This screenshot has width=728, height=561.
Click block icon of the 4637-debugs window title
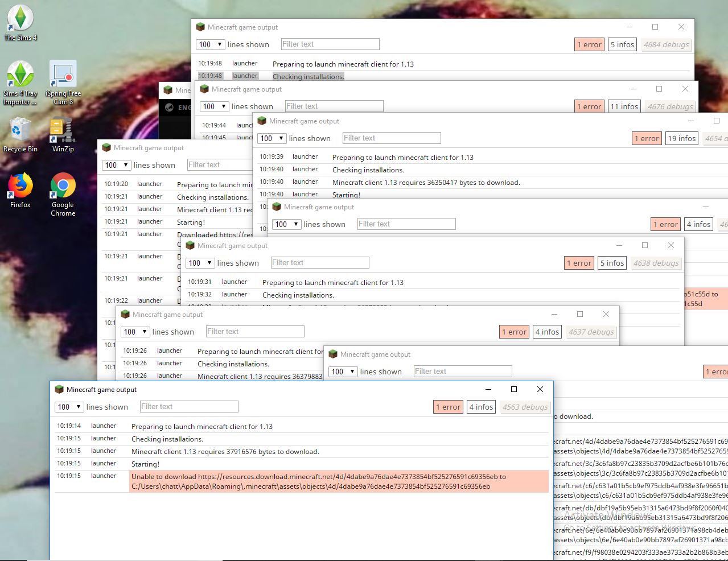125,315
